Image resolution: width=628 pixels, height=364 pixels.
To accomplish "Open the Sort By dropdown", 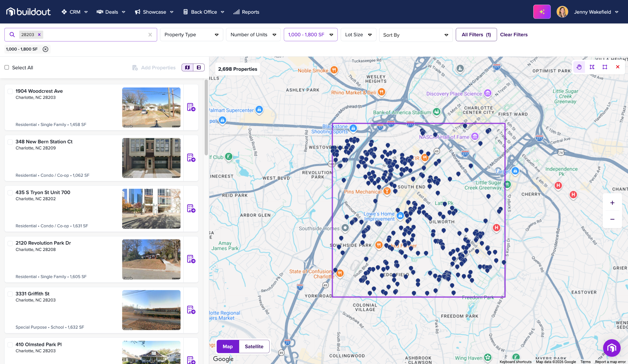I will pos(416,35).
